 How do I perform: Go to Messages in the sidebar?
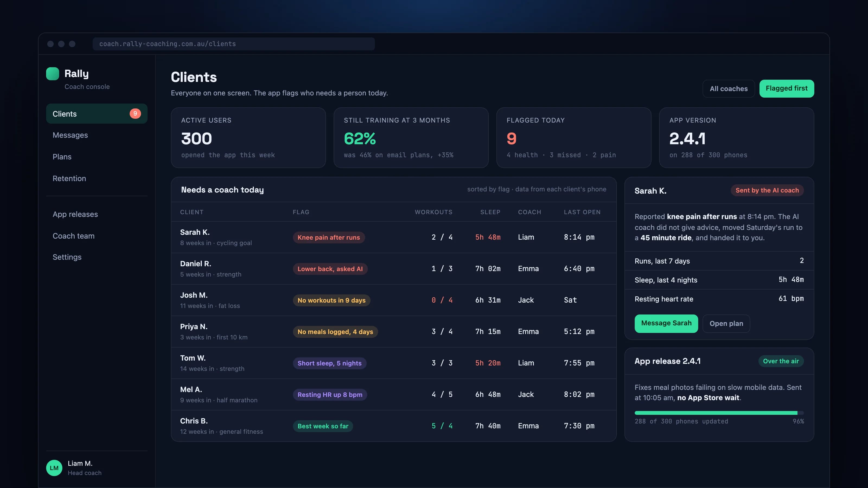click(x=97, y=135)
